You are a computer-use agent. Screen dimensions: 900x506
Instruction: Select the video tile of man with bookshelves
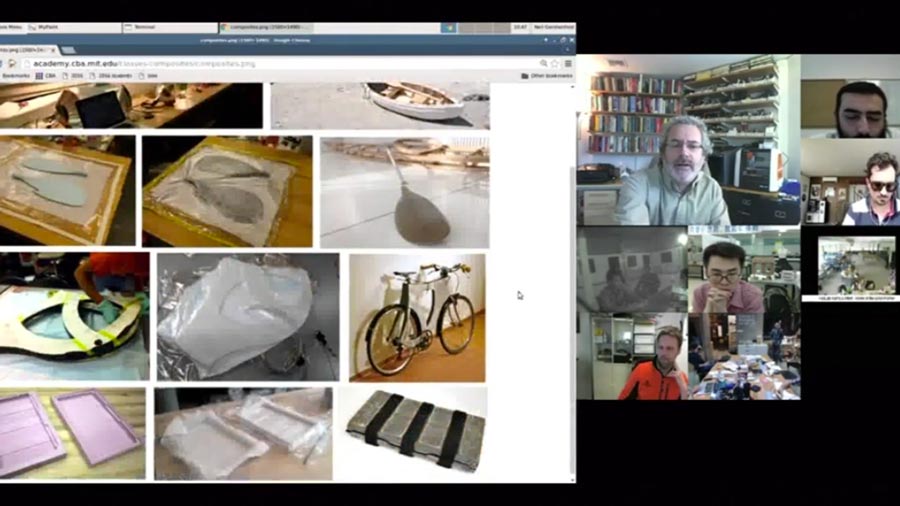pyautogui.click(x=689, y=140)
